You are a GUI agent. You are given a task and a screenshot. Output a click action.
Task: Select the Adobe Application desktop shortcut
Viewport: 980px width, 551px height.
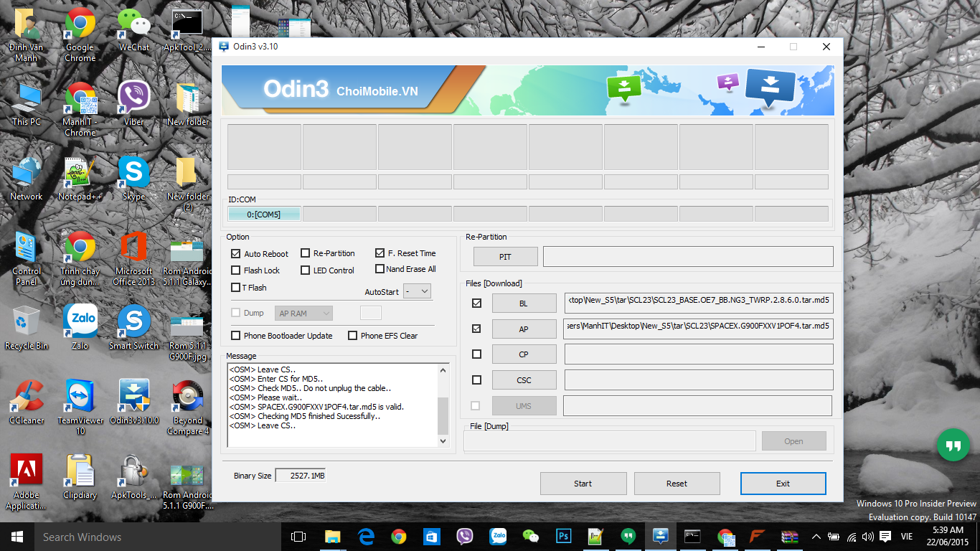click(27, 482)
